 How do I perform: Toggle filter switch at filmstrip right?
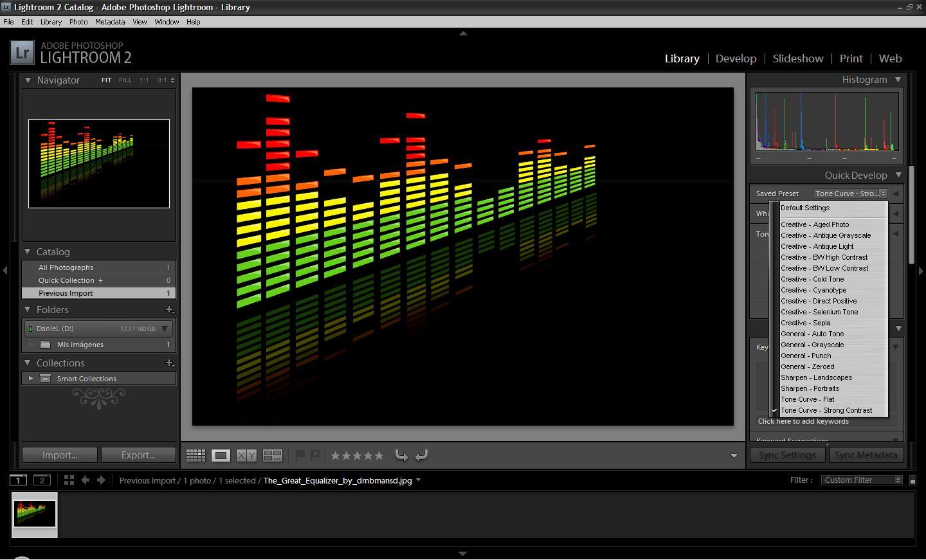click(912, 480)
